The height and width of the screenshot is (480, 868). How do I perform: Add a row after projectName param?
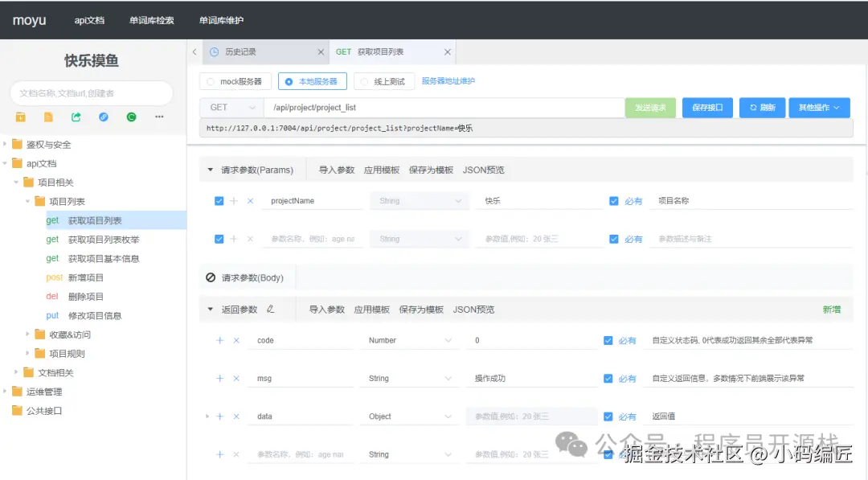[234, 201]
